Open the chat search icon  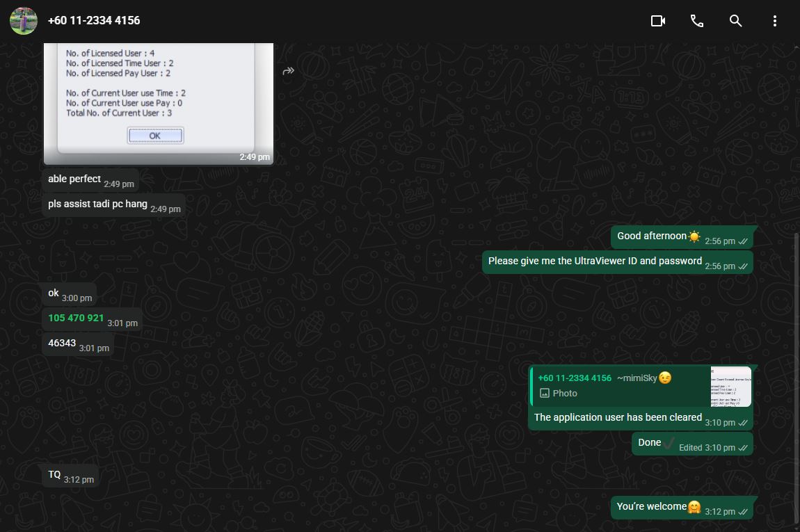coord(735,21)
